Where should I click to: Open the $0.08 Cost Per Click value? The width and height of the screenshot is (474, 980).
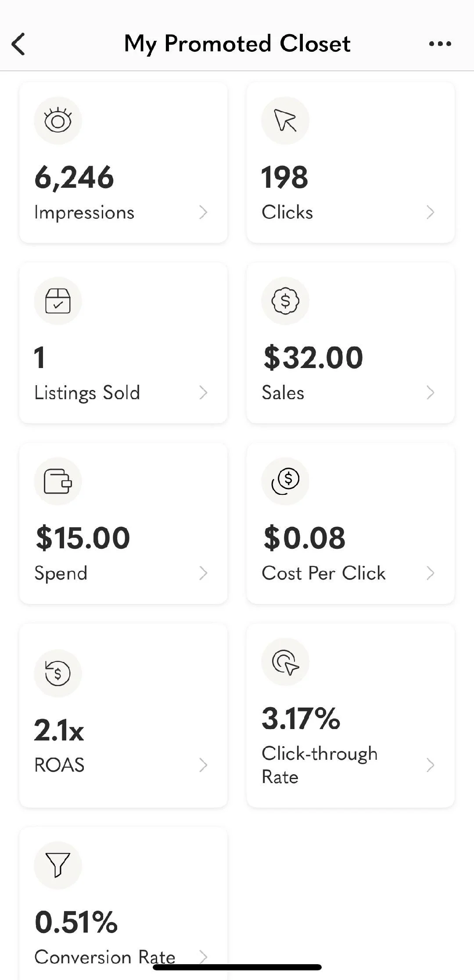pos(304,538)
